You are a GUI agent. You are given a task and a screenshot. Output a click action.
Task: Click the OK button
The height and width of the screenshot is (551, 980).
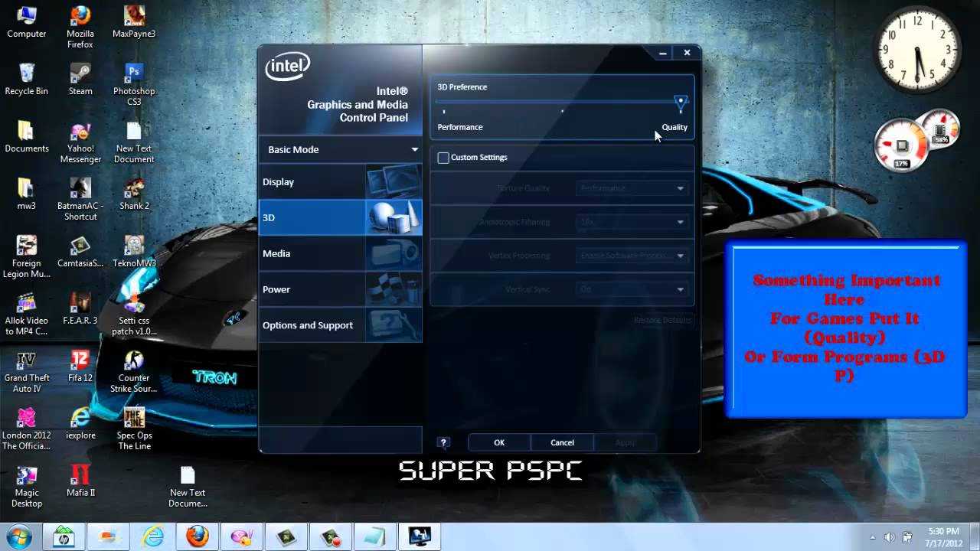(x=499, y=442)
